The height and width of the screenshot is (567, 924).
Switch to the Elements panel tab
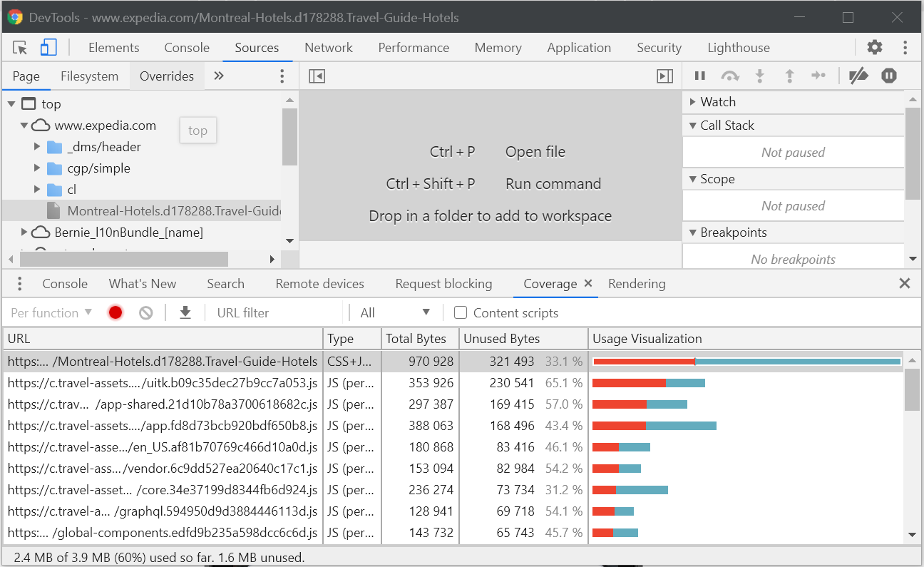pyautogui.click(x=114, y=48)
